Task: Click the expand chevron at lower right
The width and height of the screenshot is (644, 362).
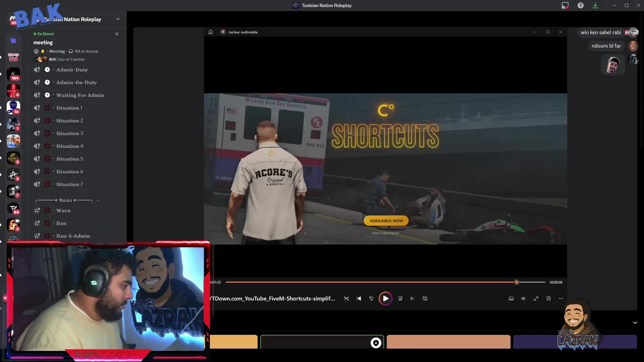Action: tap(635, 323)
